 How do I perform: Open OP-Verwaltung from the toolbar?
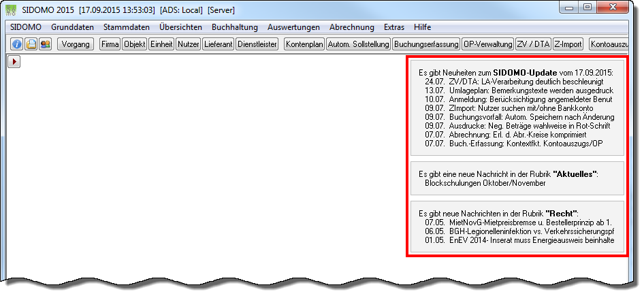(x=487, y=44)
